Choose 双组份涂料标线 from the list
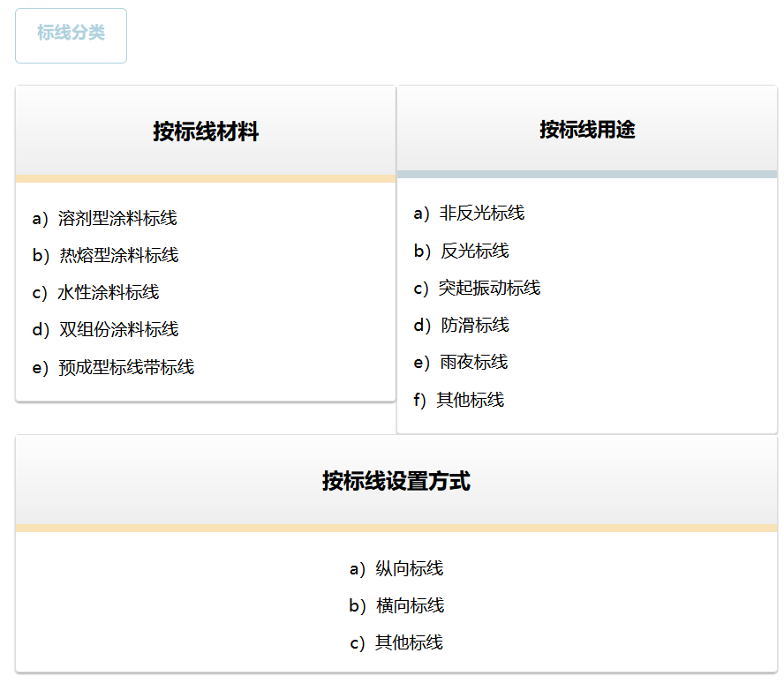Image resolution: width=784 pixels, height=683 pixels. click(x=118, y=329)
